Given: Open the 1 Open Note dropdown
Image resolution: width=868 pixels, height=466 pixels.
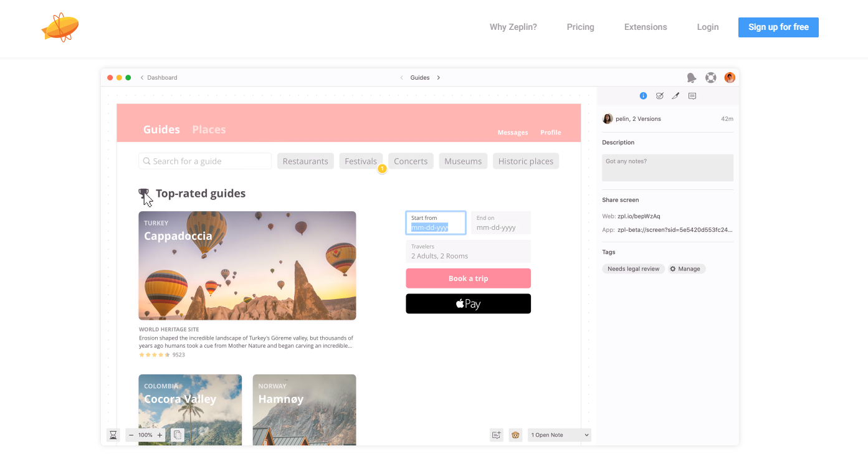Looking at the screenshot, I should click(x=560, y=435).
